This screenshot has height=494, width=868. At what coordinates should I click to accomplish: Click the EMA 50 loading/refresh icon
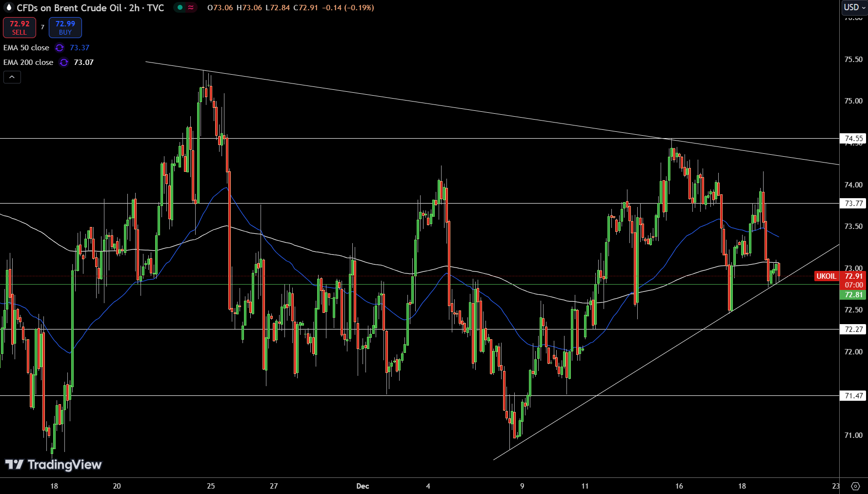(x=60, y=48)
